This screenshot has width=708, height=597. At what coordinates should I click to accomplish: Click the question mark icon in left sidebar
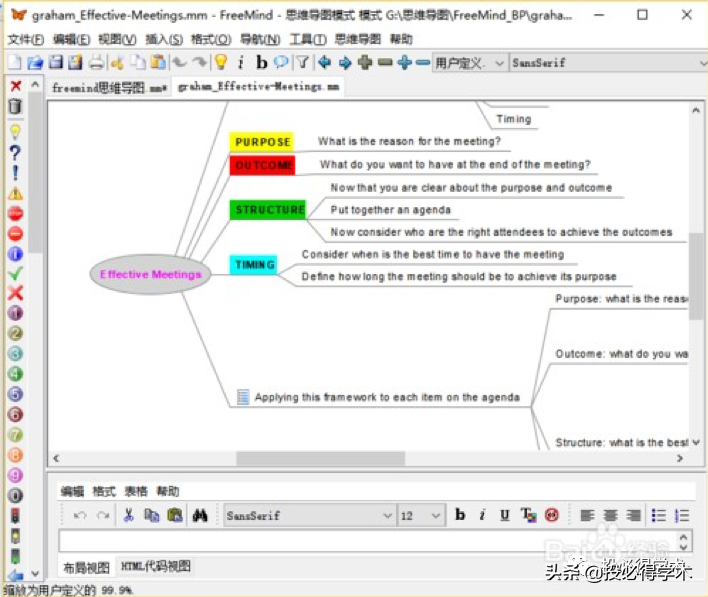(15, 152)
